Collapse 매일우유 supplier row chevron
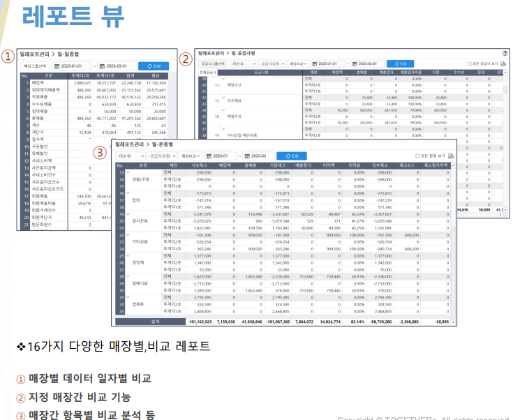 (223, 110)
